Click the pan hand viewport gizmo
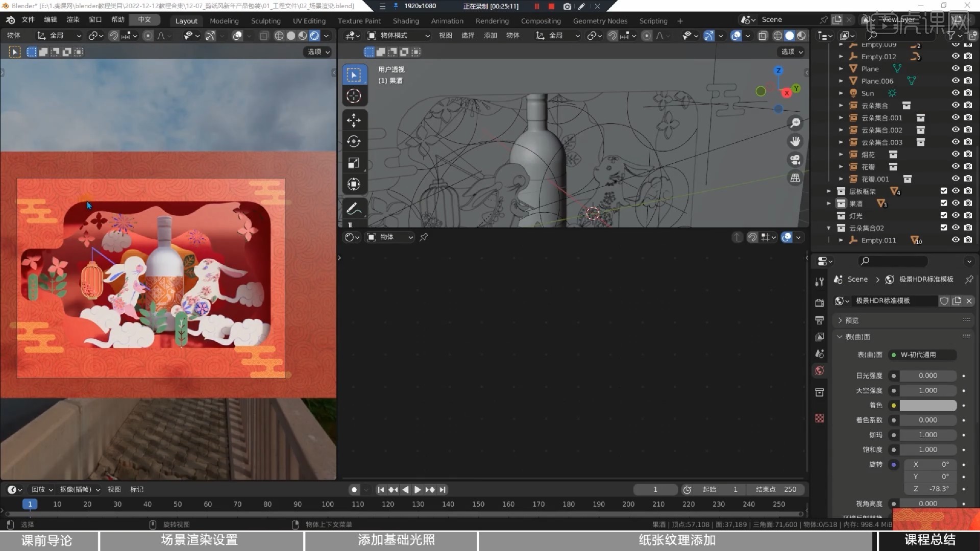980x551 pixels. 795,141
